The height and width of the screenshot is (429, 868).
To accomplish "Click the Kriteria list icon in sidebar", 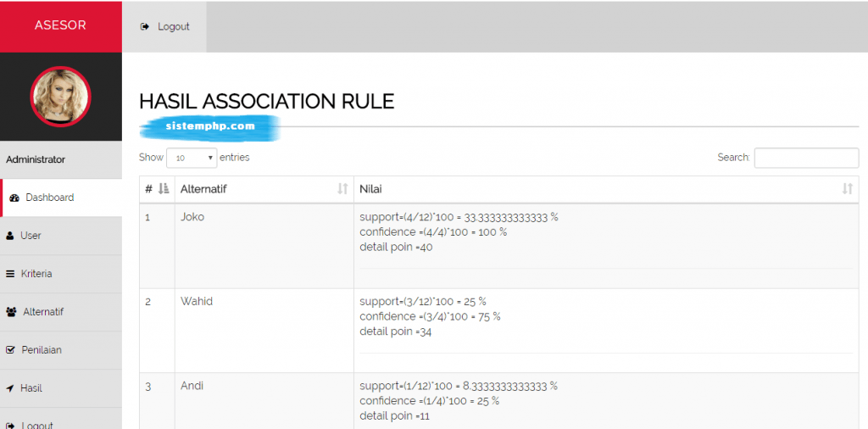I will 10,274.
